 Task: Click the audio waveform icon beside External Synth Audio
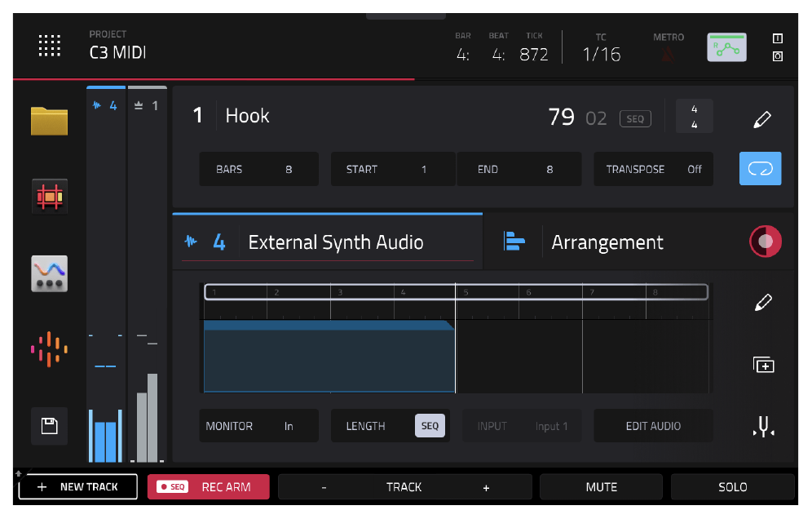[x=191, y=241]
